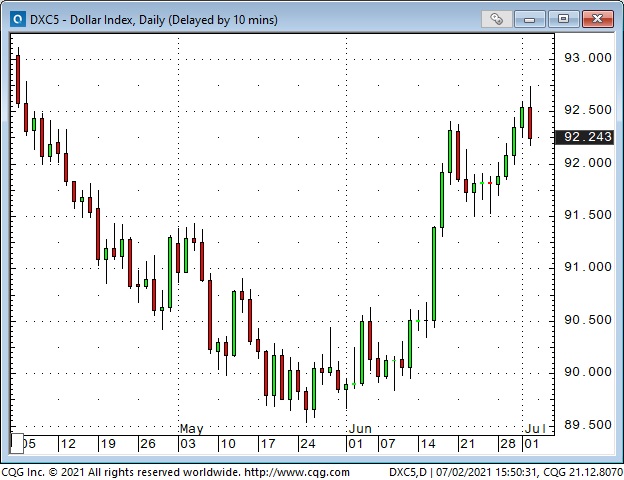Click the small box at time axis left corner
624x480 pixels.
point(17,443)
